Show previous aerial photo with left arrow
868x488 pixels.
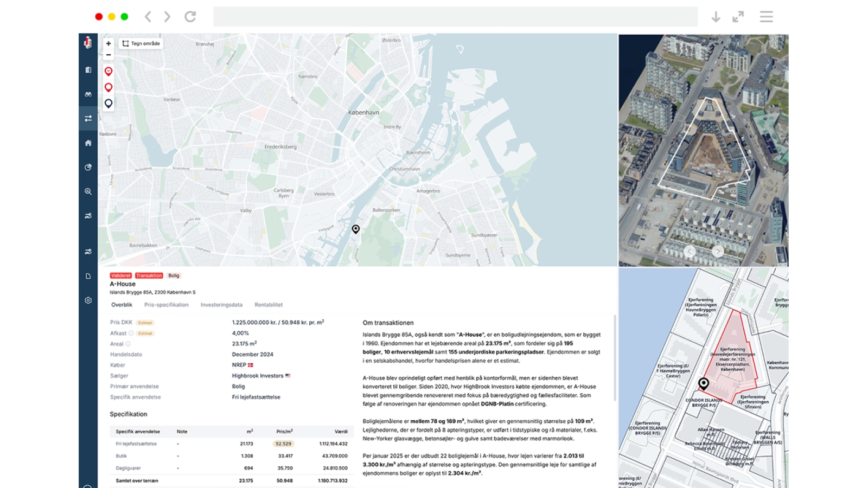point(690,251)
